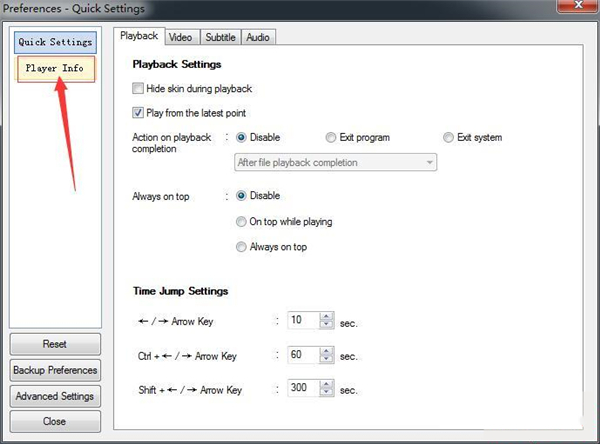This screenshot has width=600, height=444.
Task: Select Exit system radio option
Action: tap(448, 138)
